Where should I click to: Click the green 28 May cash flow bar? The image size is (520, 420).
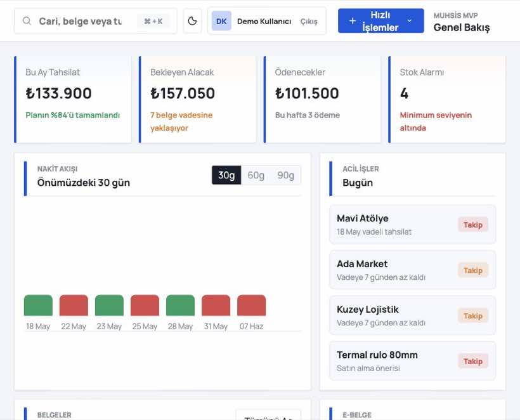pyautogui.click(x=180, y=305)
